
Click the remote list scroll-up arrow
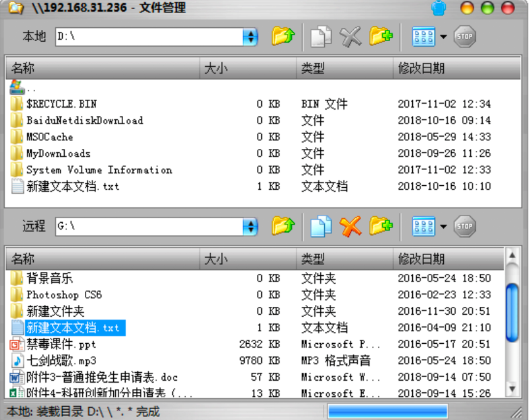512,256
